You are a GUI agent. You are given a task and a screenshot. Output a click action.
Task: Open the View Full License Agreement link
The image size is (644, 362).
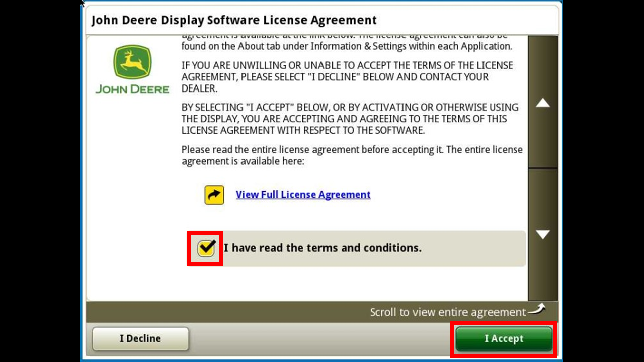click(303, 195)
